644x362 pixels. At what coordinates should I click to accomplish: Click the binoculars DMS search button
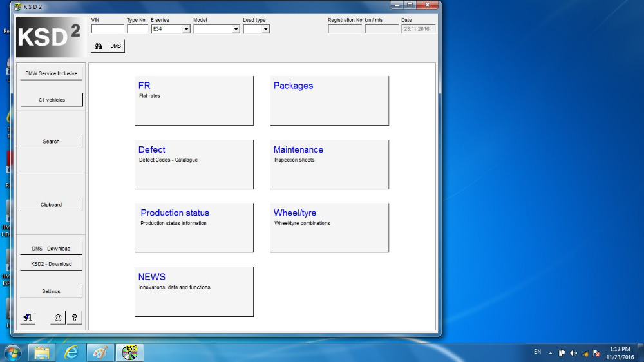tap(108, 46)
